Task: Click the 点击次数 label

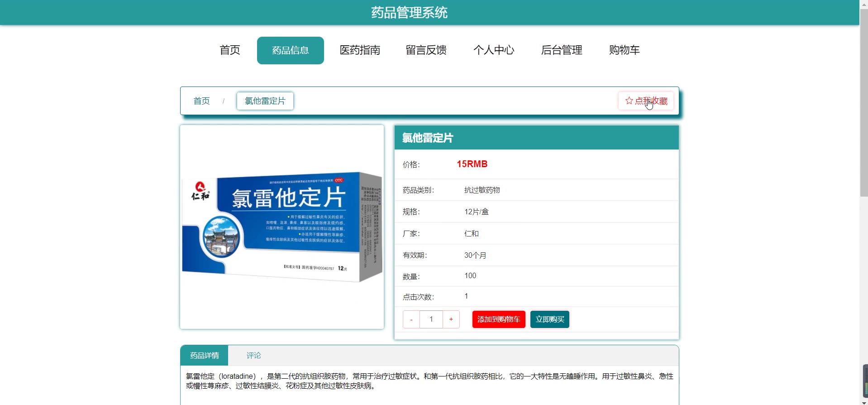Action: [x=418, y=297]
